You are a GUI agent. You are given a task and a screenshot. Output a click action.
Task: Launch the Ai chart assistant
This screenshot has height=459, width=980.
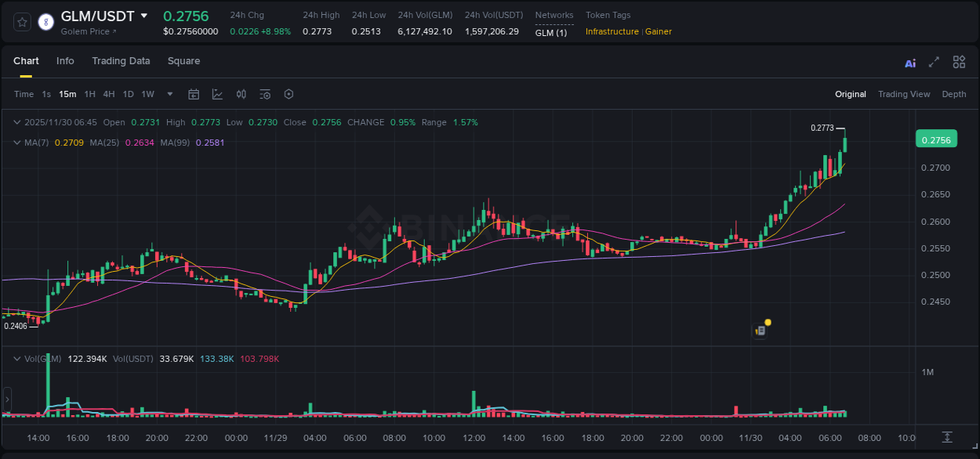[x=909, y=62]
